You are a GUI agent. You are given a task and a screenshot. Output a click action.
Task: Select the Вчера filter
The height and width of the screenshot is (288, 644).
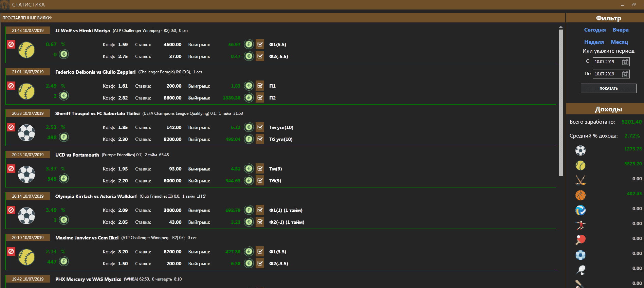coord(620,30)
